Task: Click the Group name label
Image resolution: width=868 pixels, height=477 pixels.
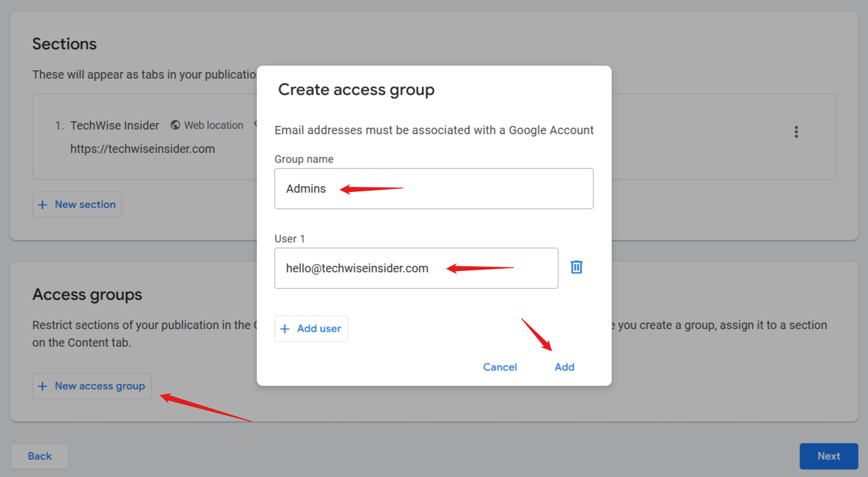Action: click(304, 159)
